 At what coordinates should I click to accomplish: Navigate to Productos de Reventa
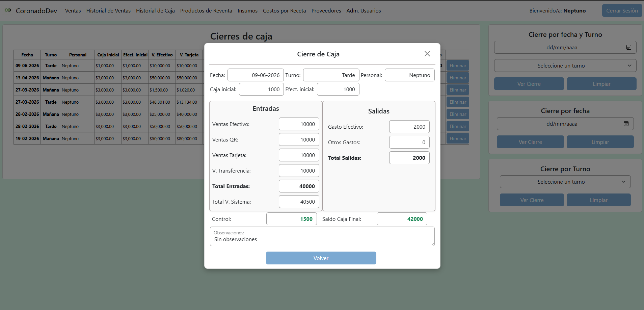(206, 11)
